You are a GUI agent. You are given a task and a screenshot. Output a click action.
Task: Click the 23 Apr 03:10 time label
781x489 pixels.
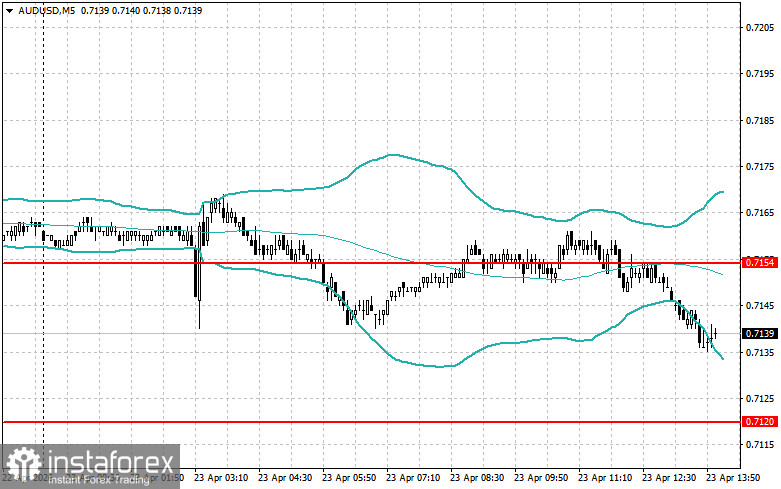click(221, 478)
